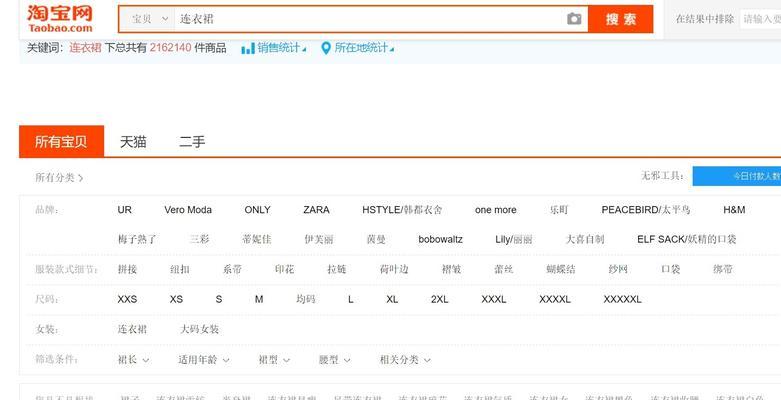This screenshot has width=781, height=400.
Task: Choose size XXXXXL
Action: point(622,299)
